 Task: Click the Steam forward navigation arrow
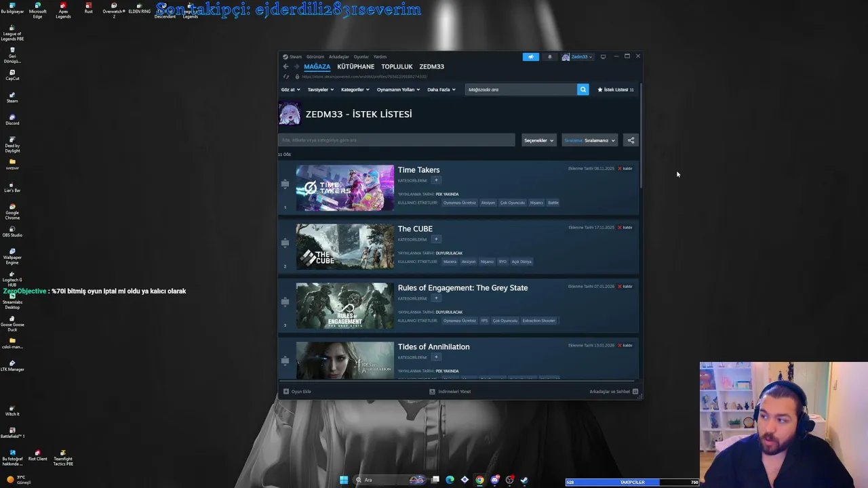click(296, 66)
